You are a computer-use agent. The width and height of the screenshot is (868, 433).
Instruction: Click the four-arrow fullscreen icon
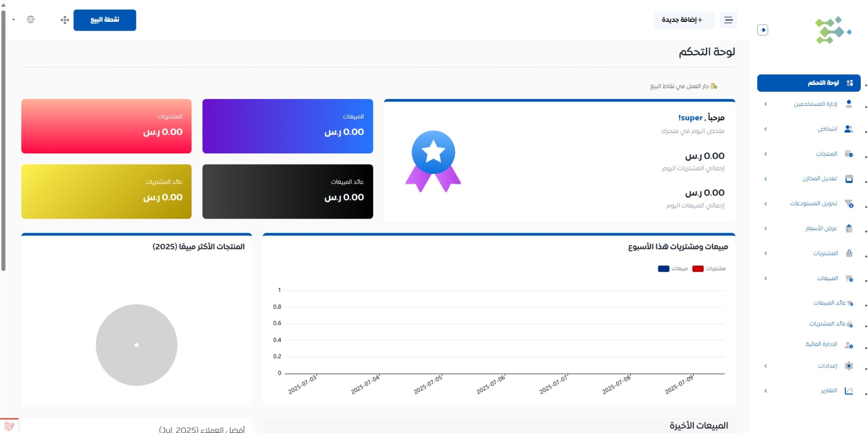pos(65,20)
